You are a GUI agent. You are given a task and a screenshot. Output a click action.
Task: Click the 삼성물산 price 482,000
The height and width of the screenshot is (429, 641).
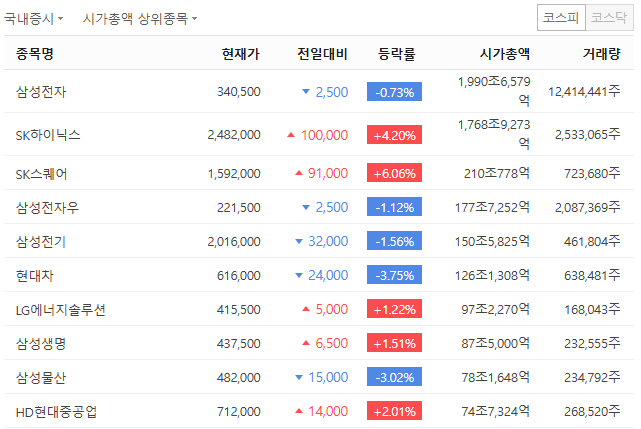(x=239, y=377)
